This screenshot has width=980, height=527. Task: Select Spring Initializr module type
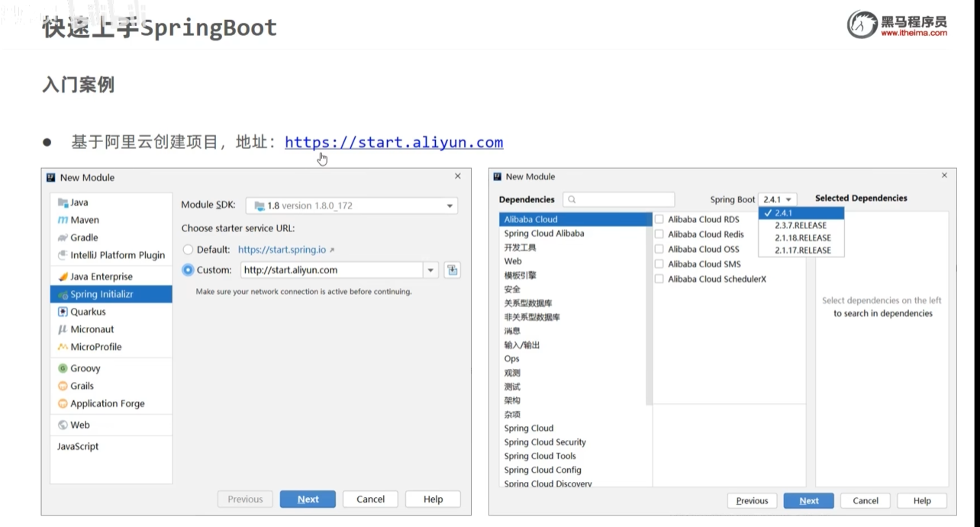(x=111, y=294)
